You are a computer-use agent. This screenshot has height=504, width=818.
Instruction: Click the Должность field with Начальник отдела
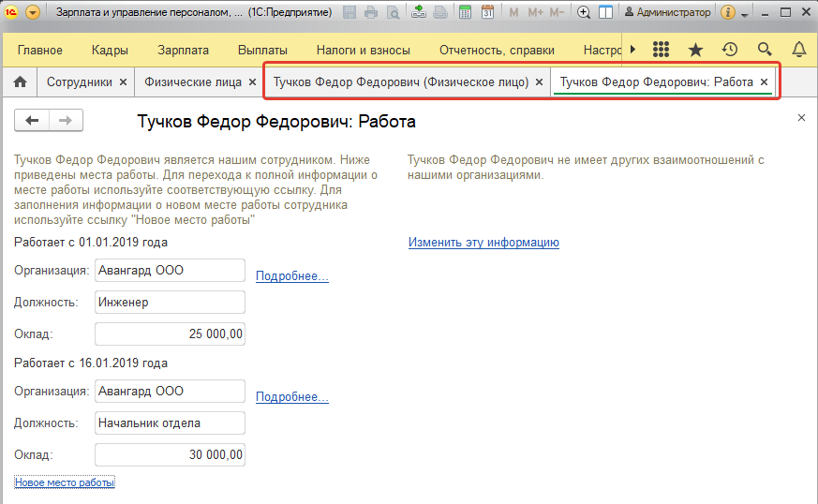tap(170, 422)
